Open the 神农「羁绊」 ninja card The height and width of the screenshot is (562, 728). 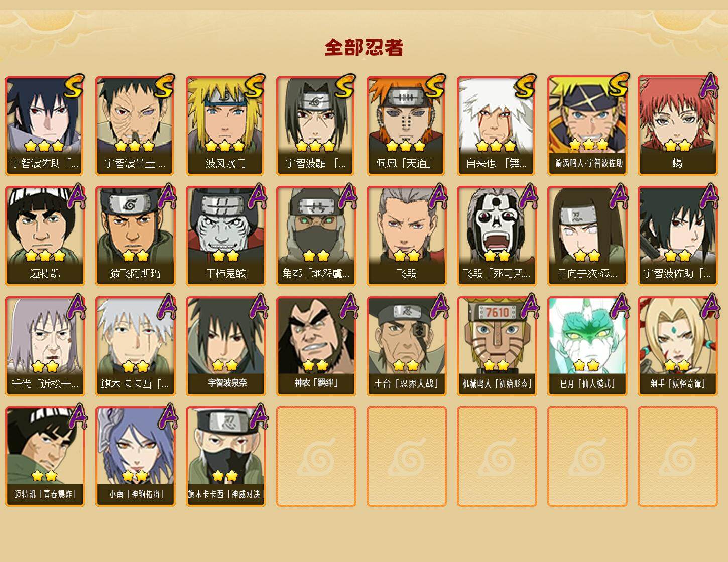(316, 346)
